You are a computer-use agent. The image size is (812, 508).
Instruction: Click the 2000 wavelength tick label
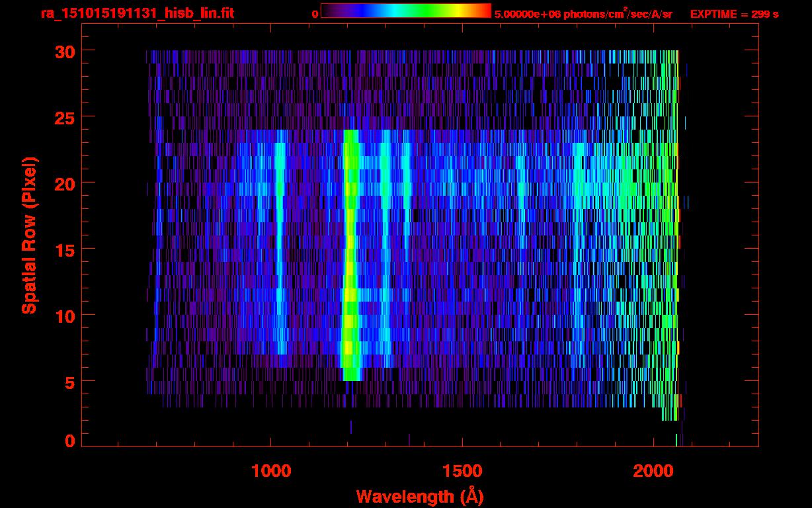pyautogui.click(x=653, y=470)
